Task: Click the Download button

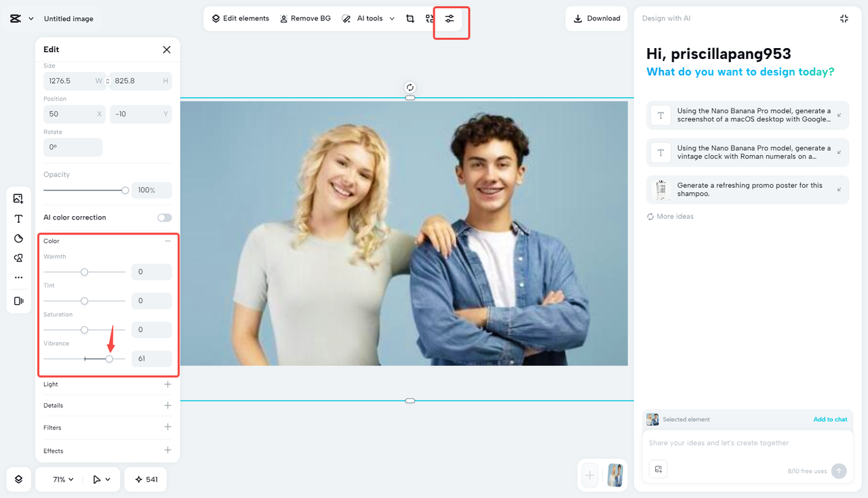Action: coord(597,18)
